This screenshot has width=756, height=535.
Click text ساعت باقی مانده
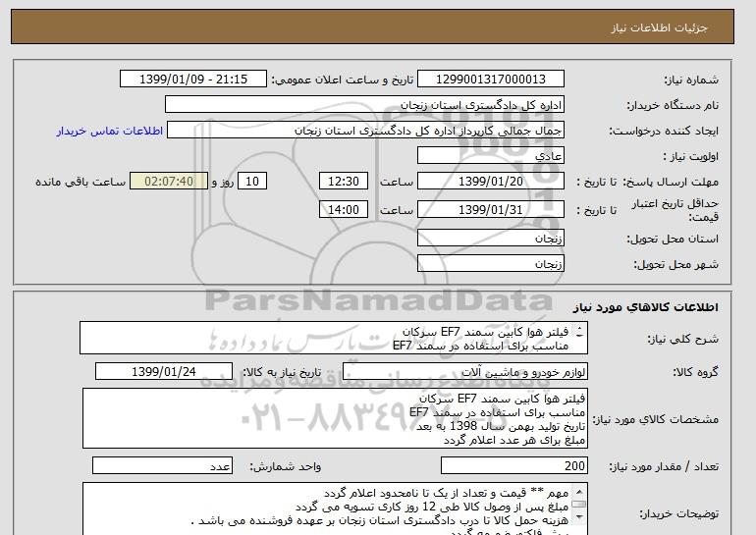tap(81, 182)
